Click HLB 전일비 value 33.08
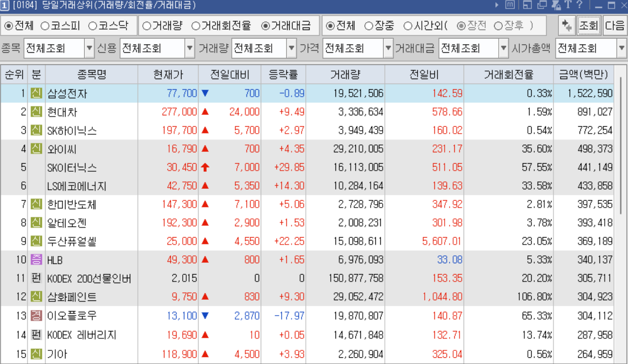Screen dimensions: 628x364 (x=450, y=259)
